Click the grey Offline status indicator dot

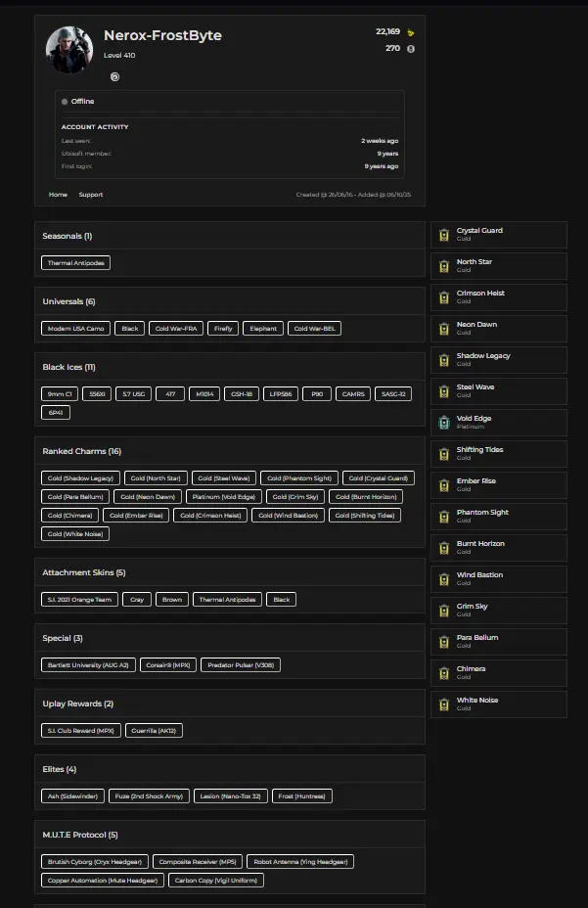click(65, 102)
